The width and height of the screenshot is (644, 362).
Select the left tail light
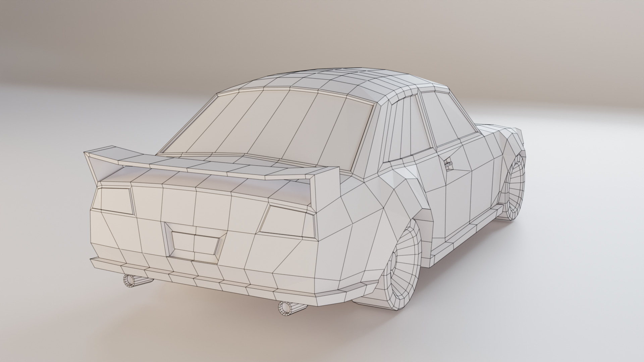click(x=114, y=200)
